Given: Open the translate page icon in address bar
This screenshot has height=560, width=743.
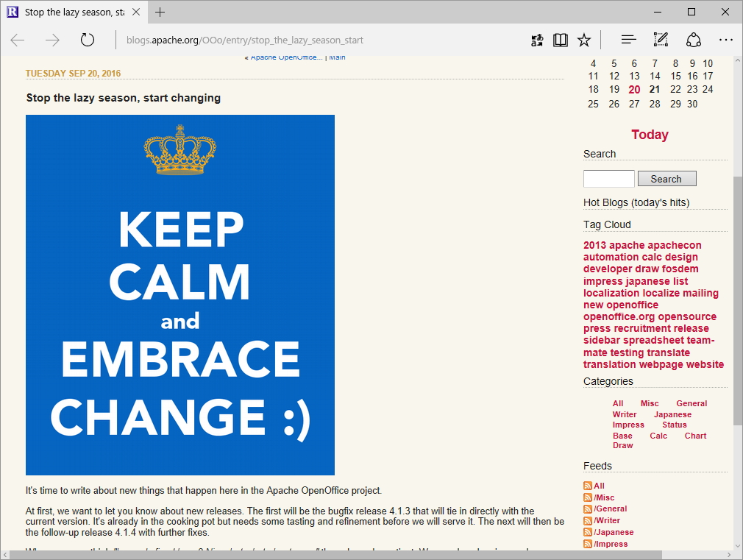Looking at the screenshot, I should (x=537, y=40).
